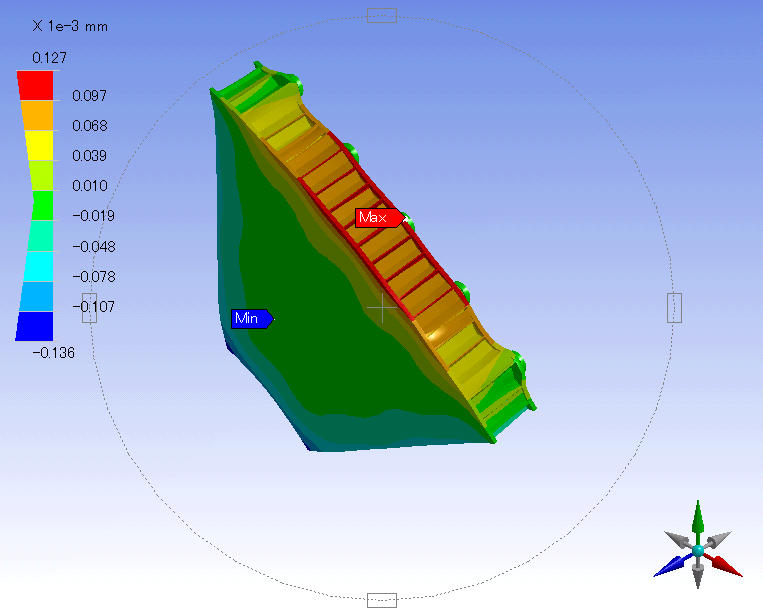The width and height of the screenshot is (763, 615).
Task: Click the bottom rotation handle box
Action: point(382,600)
